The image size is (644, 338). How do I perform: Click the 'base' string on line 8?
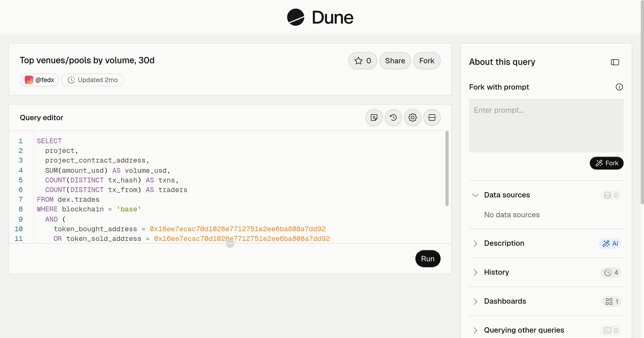pyautogui.click(x=129, y=209)
